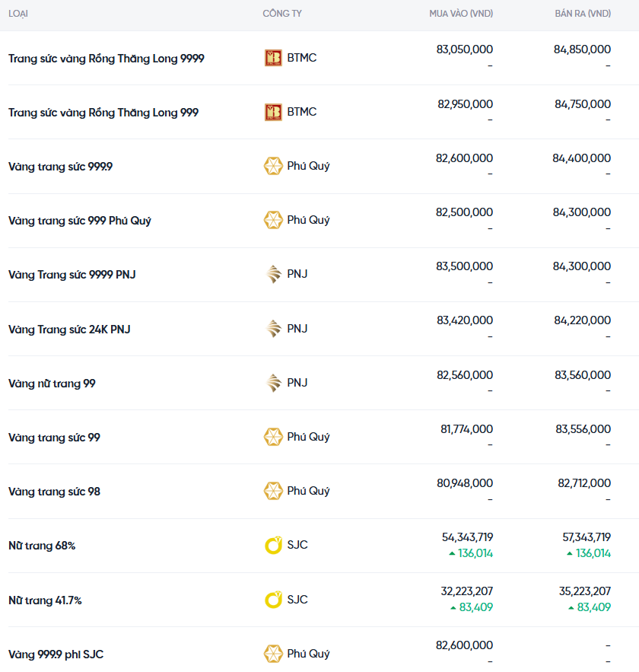Click buy price 81,774,000

point(467,429)
